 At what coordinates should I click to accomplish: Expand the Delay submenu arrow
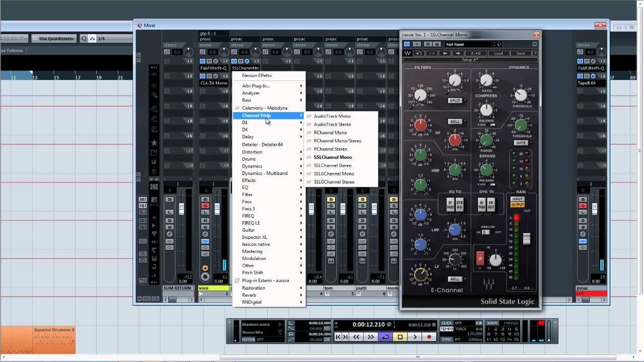coord(301,137)
